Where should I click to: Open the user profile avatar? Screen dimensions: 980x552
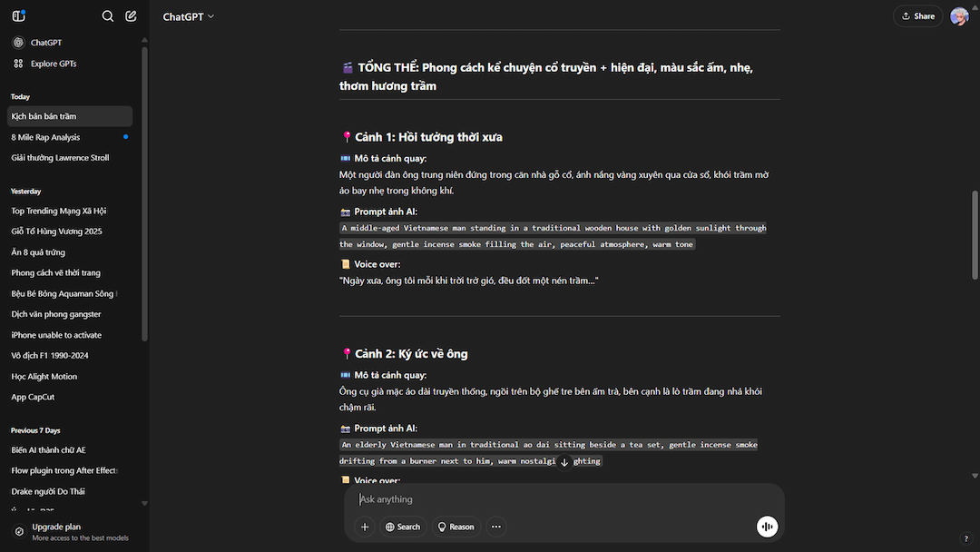click(959, 16)
